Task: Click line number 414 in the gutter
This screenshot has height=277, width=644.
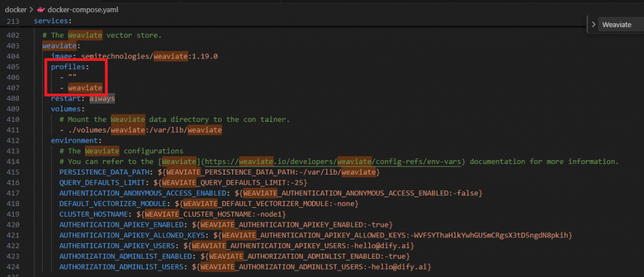Action: tap(13, 161)
